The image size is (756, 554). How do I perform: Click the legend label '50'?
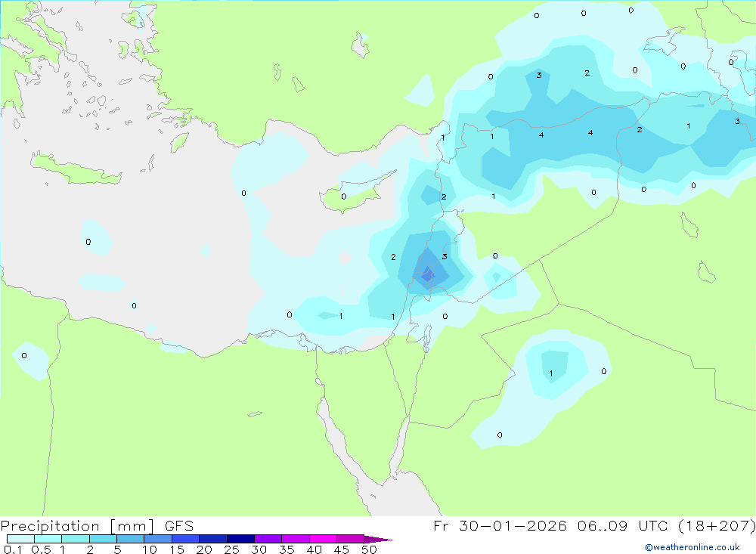(x=369, y=549)
